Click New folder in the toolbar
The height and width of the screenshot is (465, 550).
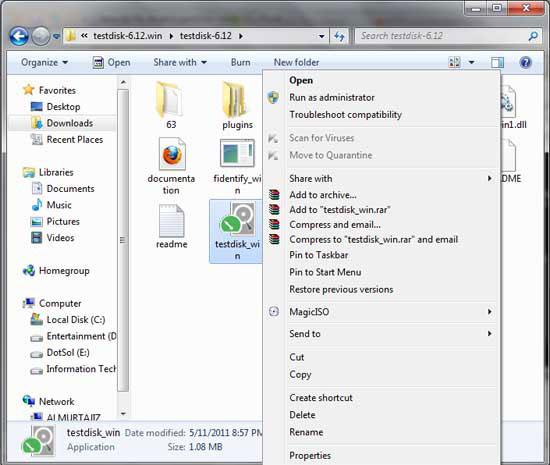[x=297, y=62]
